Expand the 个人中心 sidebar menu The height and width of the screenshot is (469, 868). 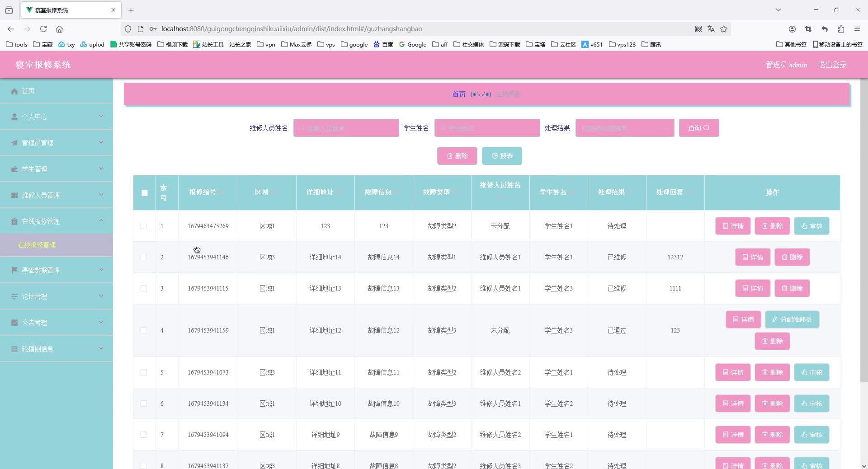pos(57,117)
